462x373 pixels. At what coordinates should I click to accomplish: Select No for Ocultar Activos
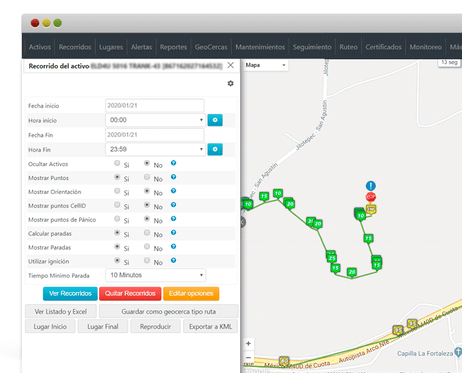[147, 163]
